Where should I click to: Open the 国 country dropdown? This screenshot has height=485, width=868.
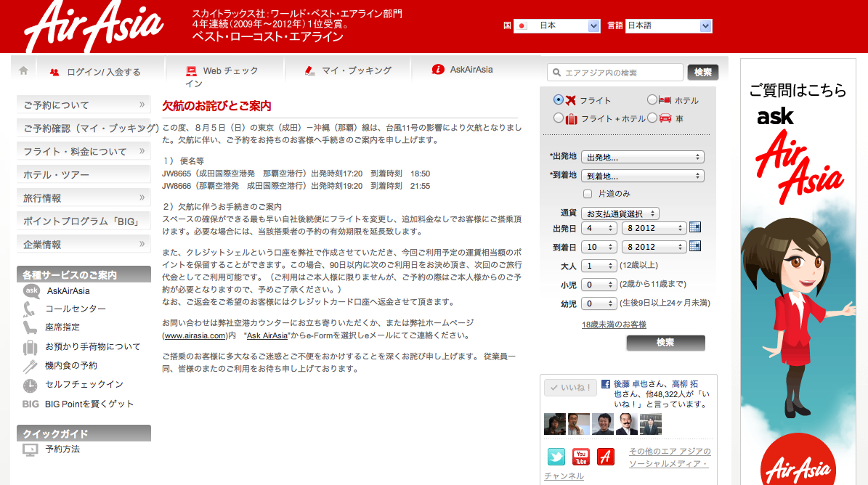click(557, 25)
